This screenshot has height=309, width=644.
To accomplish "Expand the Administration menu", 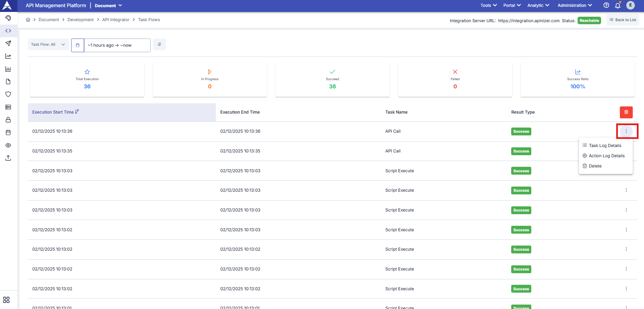I will pyautogui.click(x=575, y=5).
